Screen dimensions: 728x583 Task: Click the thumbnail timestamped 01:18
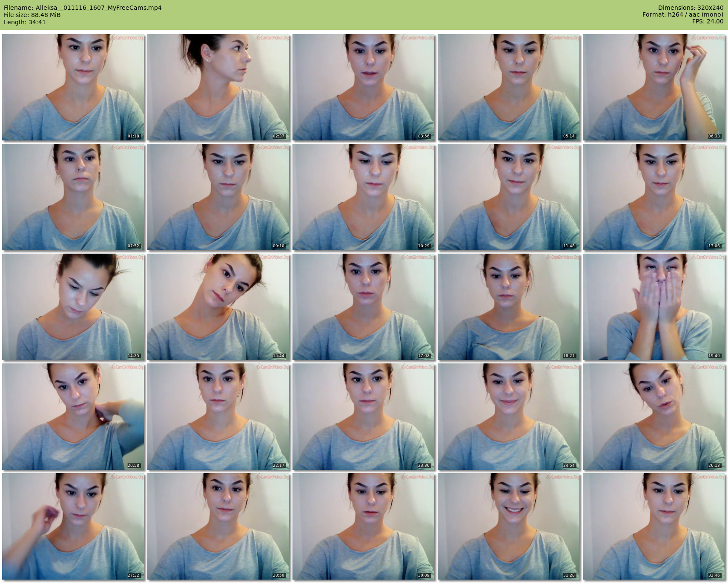coord(73,87)
